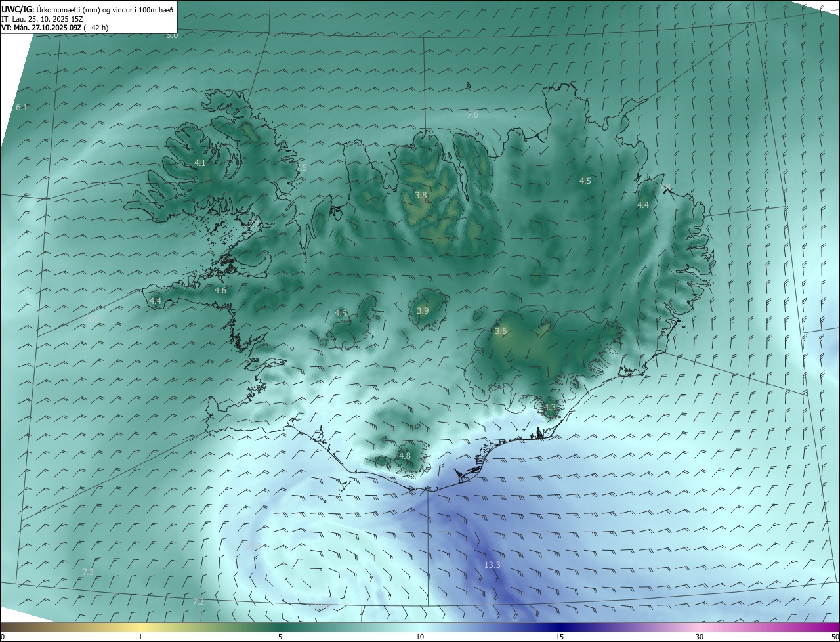
Task: Select the 'IT: Lau. 25. 10. 2025 15Z' line
Action: click(x=42, y=19)
